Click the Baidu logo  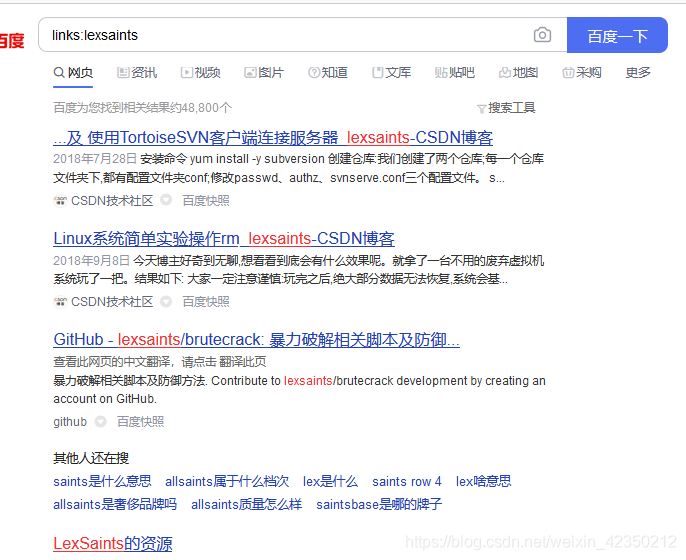pyautogui.click(x=12, y=41)
